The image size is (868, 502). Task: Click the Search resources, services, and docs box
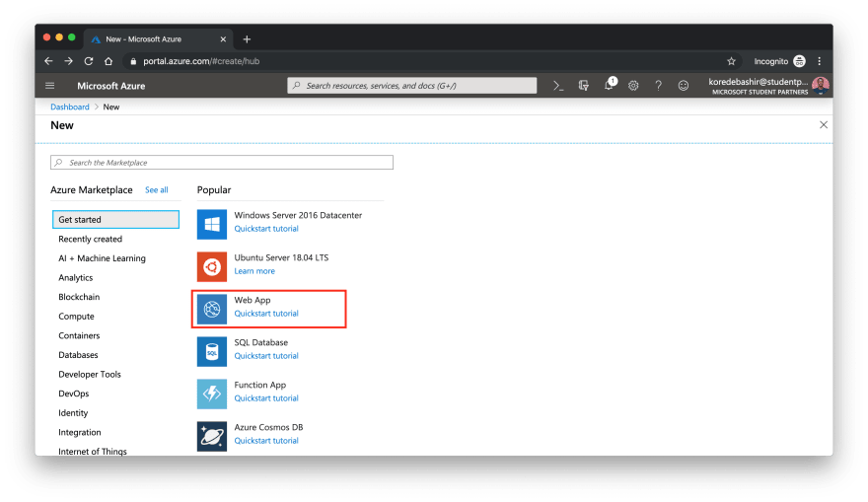pos(412,86)
